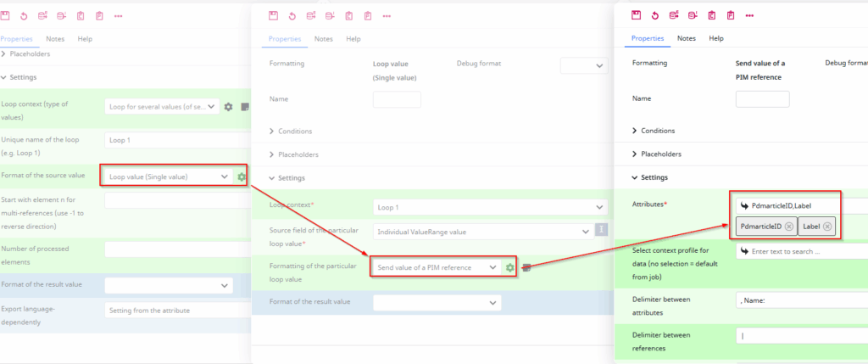
Task: Open the three-dots menu in the left panel
Action: [118, 16]
